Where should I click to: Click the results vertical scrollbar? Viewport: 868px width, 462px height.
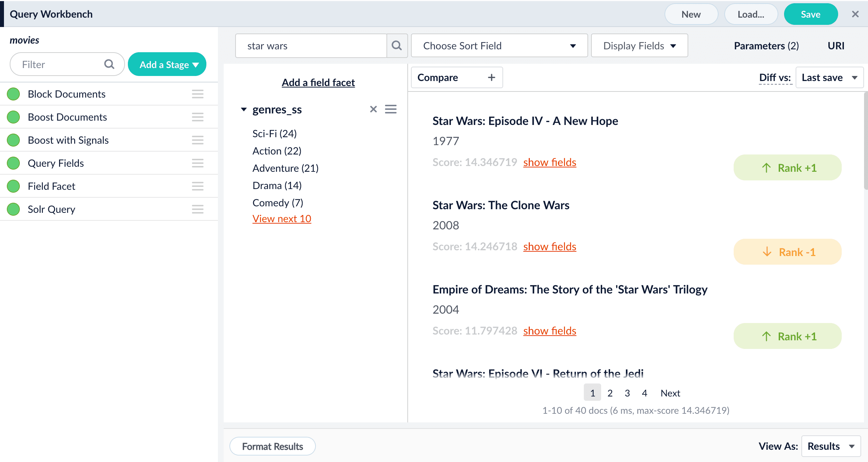[x=865, y=140]
